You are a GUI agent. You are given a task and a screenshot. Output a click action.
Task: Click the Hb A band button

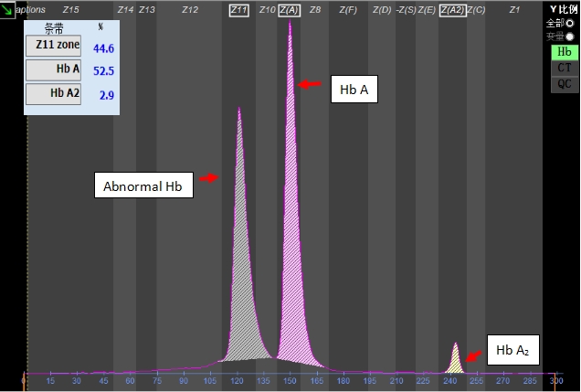53,70
